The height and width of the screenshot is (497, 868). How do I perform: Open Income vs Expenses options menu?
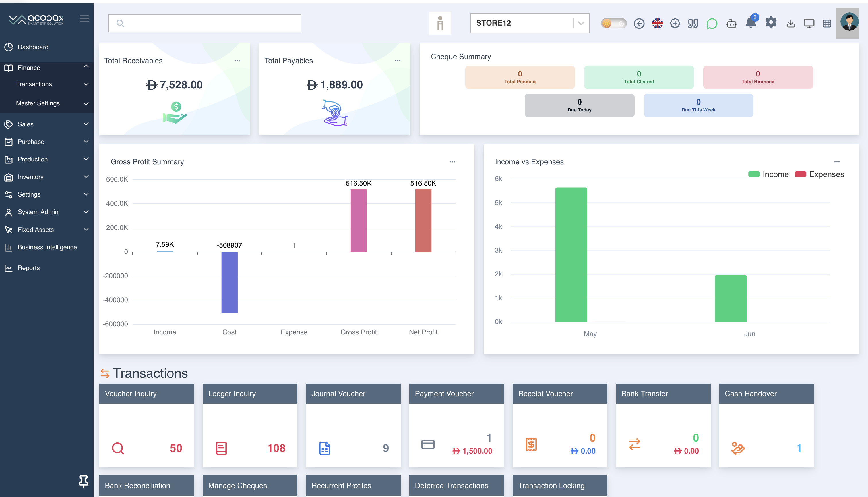[x=837, y=162]
